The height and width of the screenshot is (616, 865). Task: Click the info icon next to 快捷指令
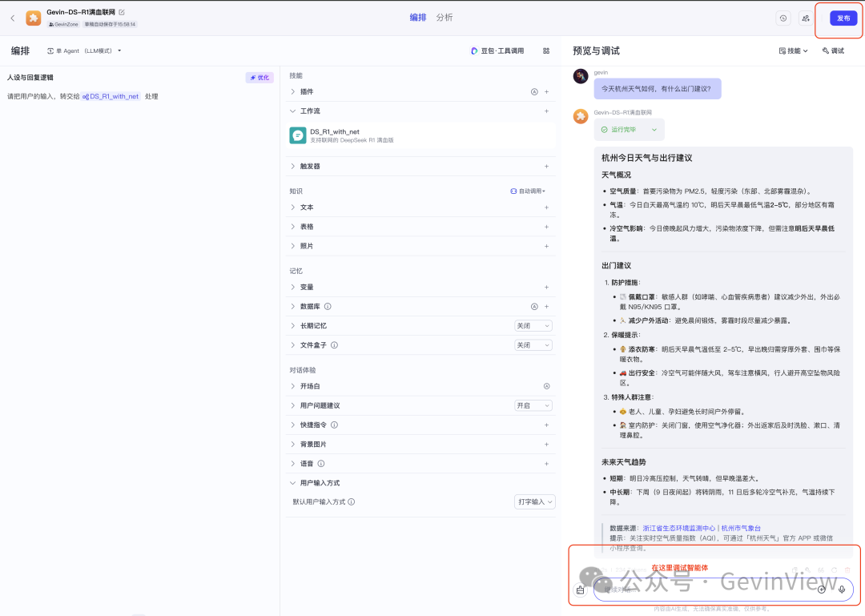coord(334,425)
